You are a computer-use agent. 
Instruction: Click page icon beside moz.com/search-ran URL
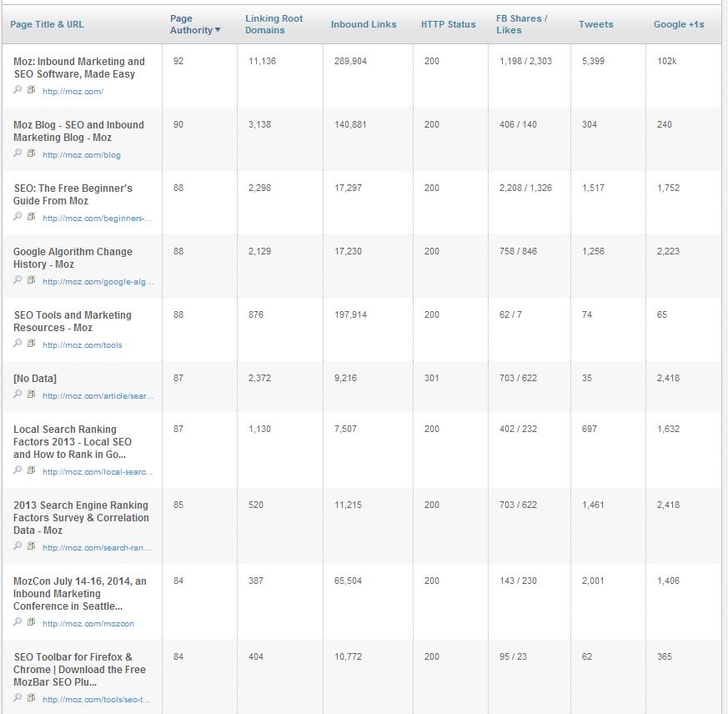31,546
